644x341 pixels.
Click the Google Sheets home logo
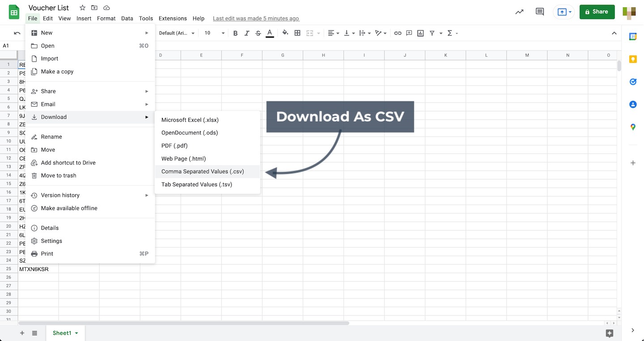pyautogui.click(x=14, y=12)
